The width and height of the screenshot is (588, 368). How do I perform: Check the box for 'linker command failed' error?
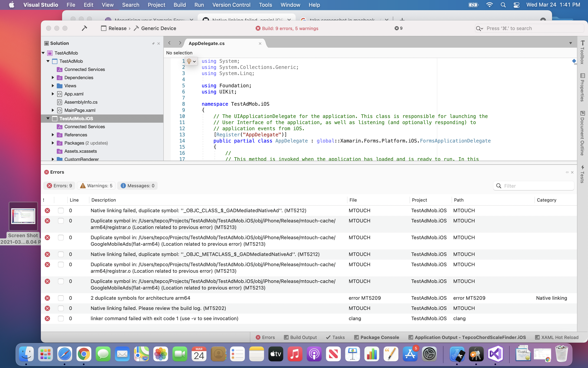click(x=61, y=319)
